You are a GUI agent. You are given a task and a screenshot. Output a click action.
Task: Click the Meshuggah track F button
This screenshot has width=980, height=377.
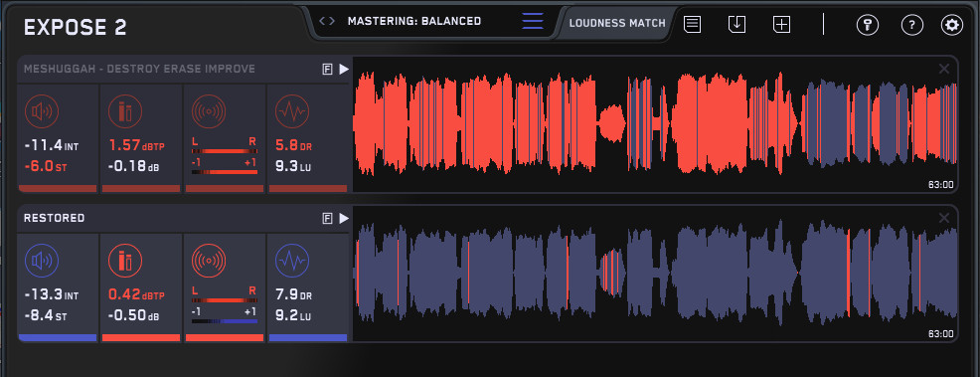tap(327, 70)
